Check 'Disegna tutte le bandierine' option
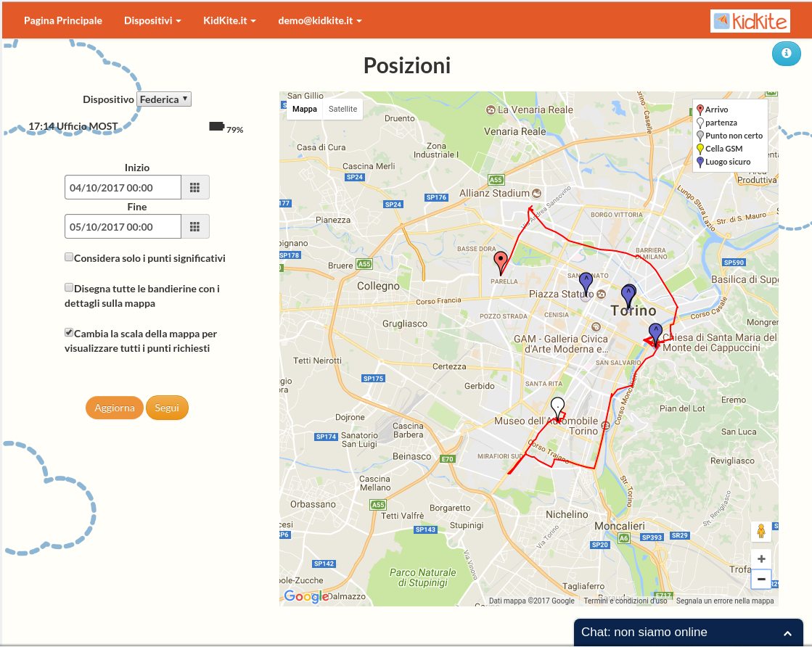 [69, 288]
